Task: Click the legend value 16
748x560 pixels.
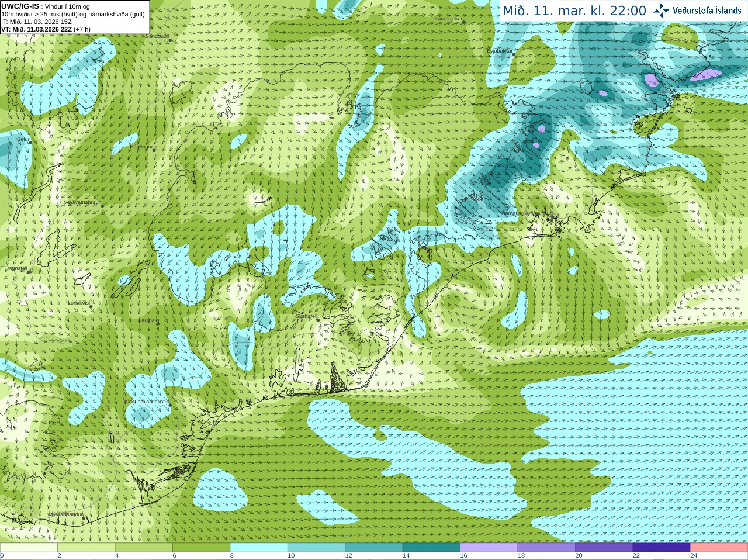Action: (463, 556)
